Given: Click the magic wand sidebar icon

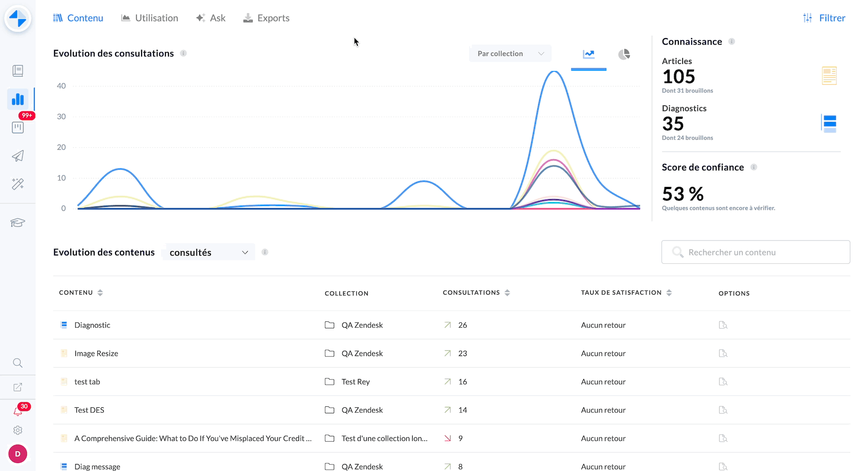Looking at the screenshot, I should 18,184.
